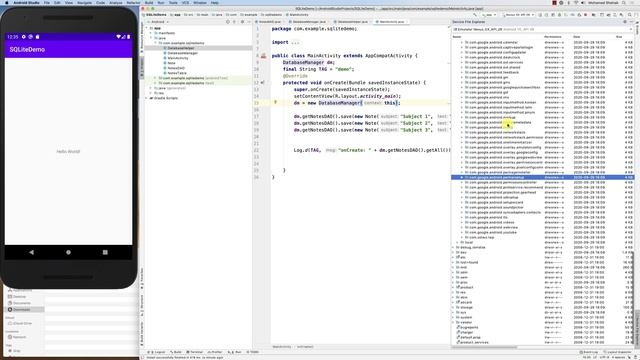This screenshot has width=640, height=360.
Task: Expand the manifests folder
Action: pos(151,33)
